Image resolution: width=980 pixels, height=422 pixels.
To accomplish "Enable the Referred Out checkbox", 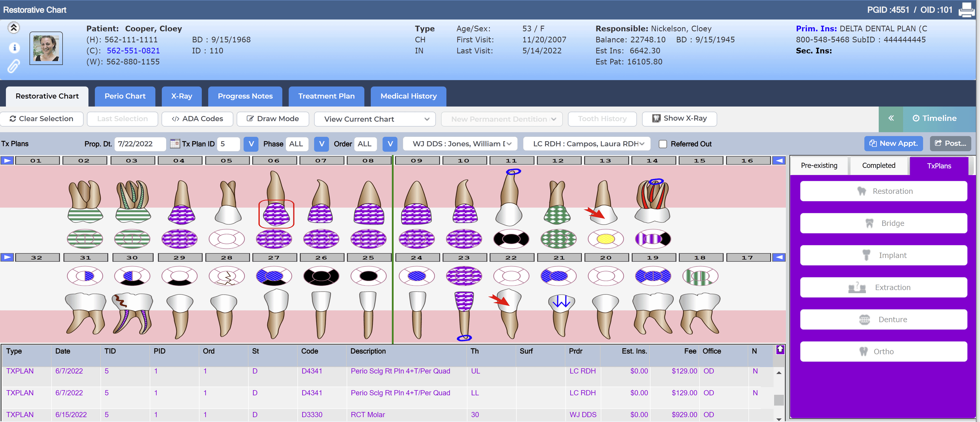I will pos(663,144).
